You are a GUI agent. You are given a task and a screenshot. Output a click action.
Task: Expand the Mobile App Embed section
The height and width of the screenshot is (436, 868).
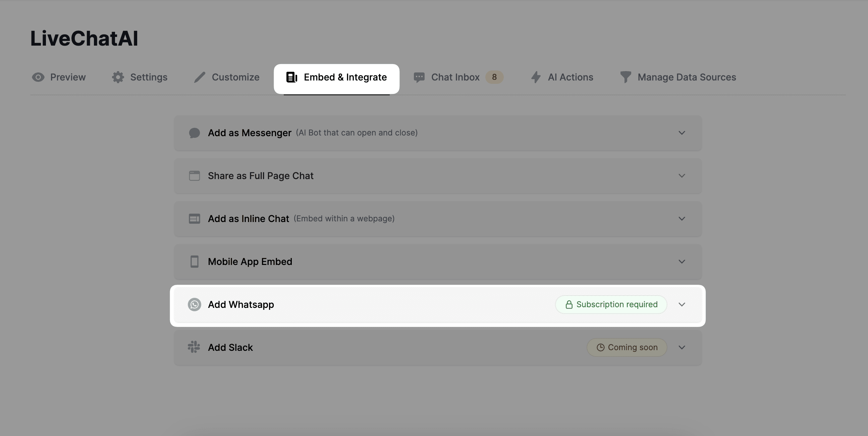[x=682, y=262]
